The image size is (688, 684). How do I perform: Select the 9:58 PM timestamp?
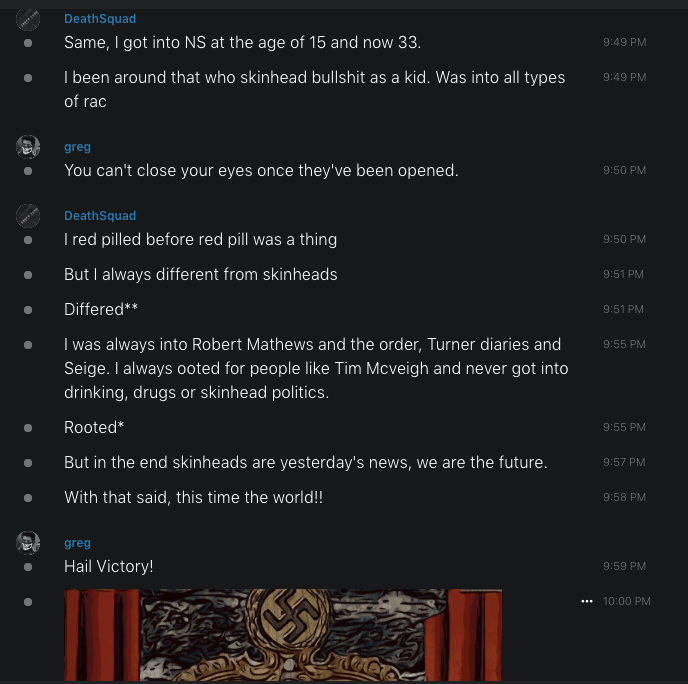click(624, 498)
